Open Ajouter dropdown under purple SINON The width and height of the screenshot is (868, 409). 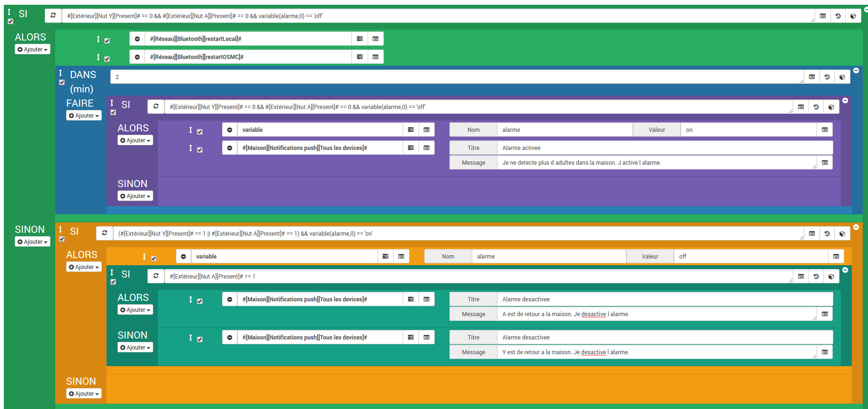point(135,196)
